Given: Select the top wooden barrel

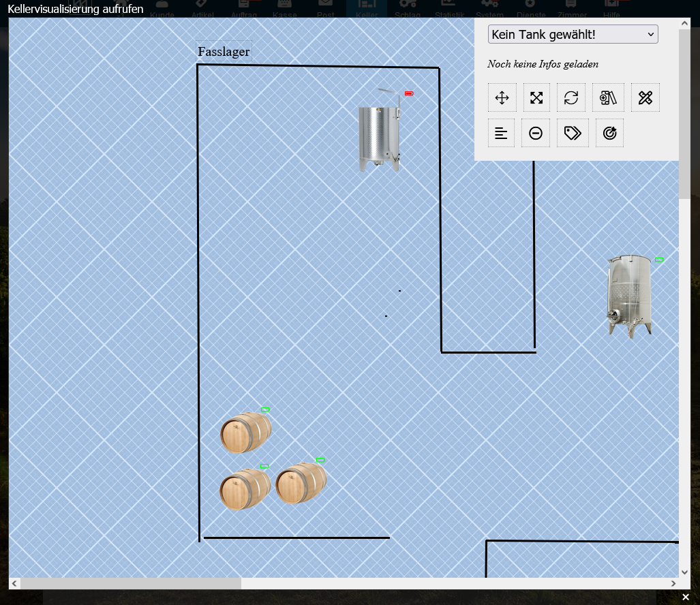Looking at the screenshot, I should point(245,433).
